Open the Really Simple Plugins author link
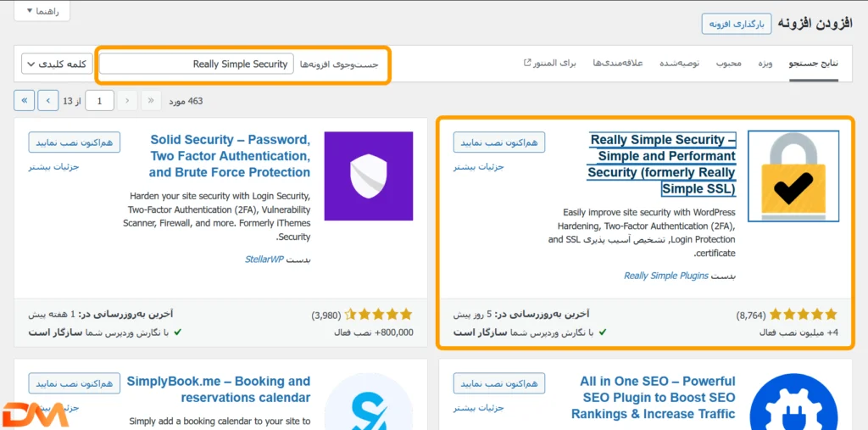 (665, 276)
